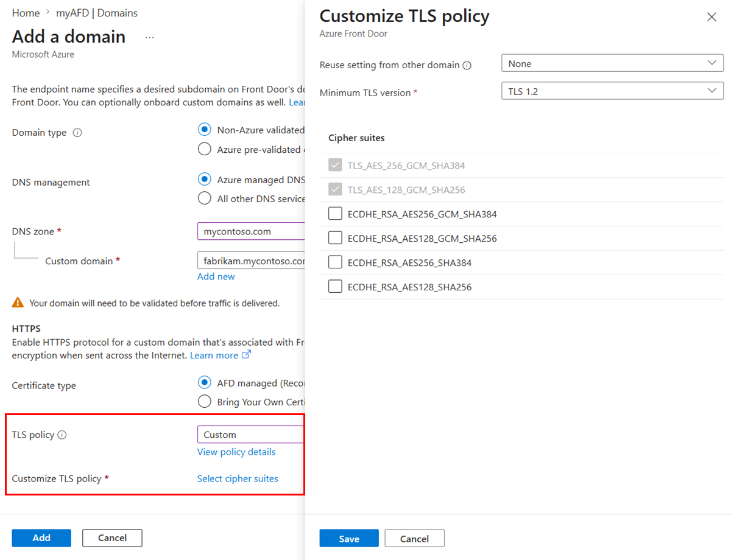731x560 pixels.
Task: Check ECDHE_RSA_AES128_GCM_SHA256 cipher suite
Action: 335,238
